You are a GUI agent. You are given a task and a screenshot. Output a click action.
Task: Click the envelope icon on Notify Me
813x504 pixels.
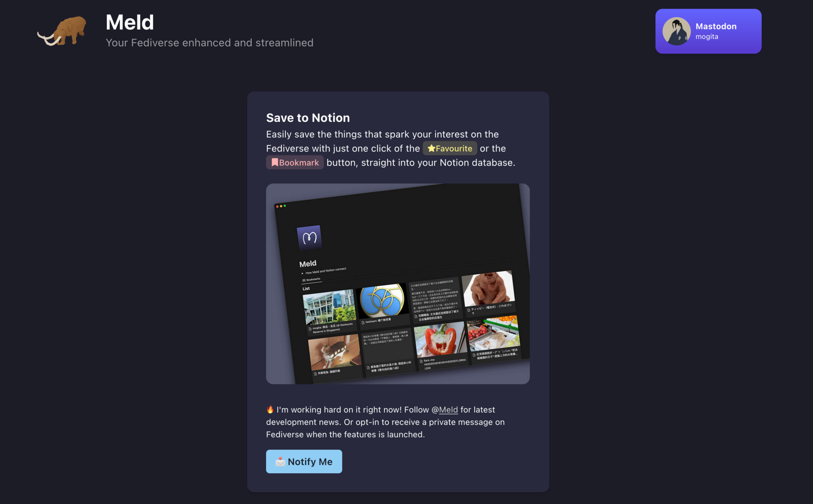(x=280, y=462)
